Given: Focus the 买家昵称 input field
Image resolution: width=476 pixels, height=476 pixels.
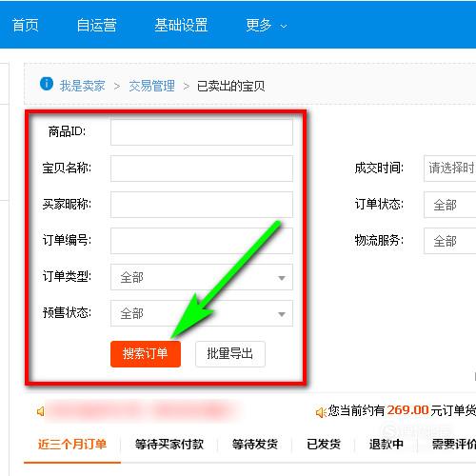Looking at the screenshot, I should [x=202, y=205].
